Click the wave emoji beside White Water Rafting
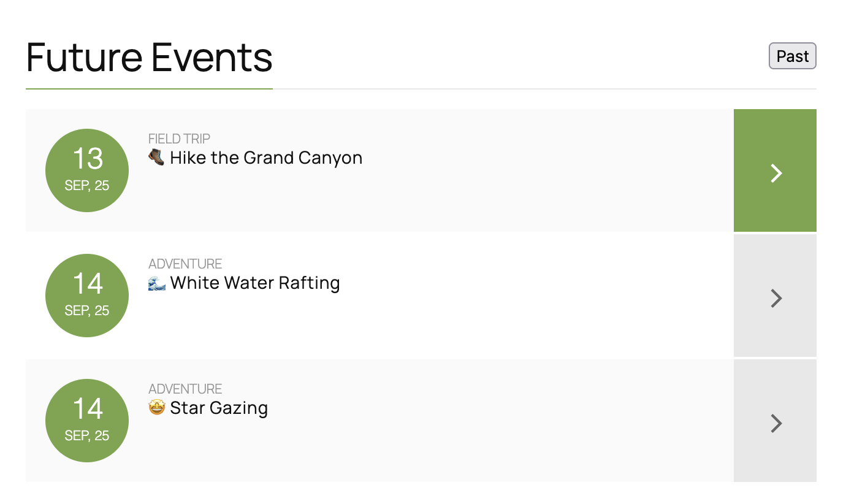Screen dimensions: 846x504 pos(157,283)
